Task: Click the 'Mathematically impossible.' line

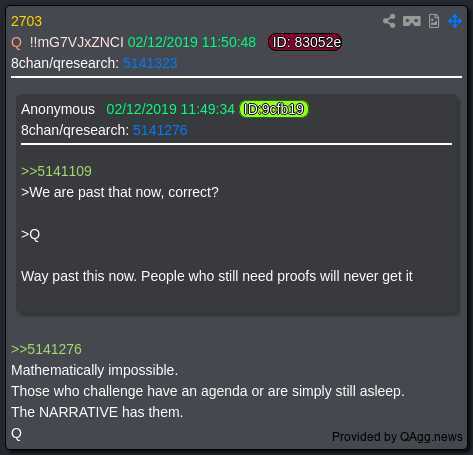Action: [94, 370]
